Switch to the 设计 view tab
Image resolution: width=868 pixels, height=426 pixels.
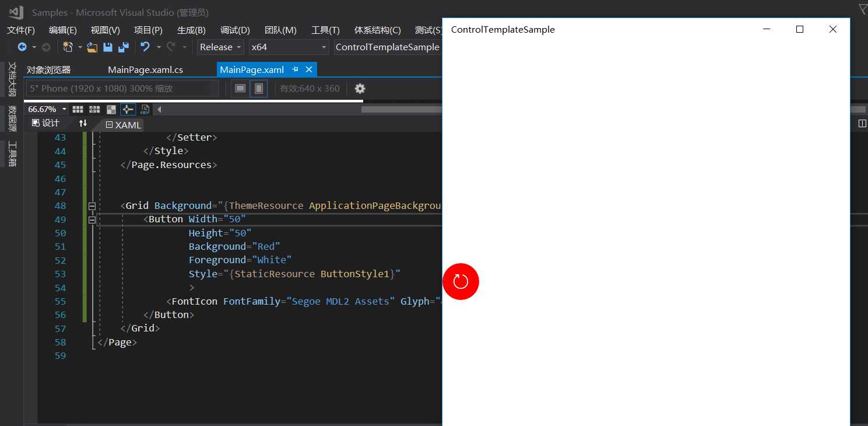[x=45, y=123]
